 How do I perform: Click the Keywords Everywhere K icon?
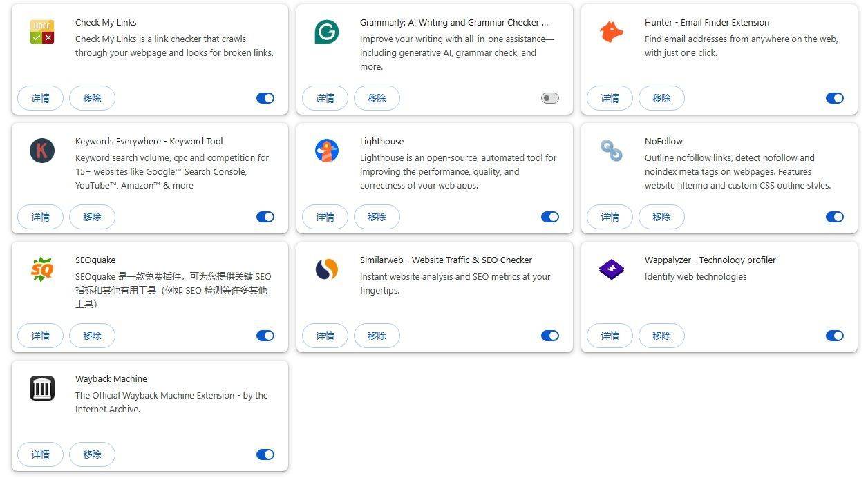click(x=42, y=151)
